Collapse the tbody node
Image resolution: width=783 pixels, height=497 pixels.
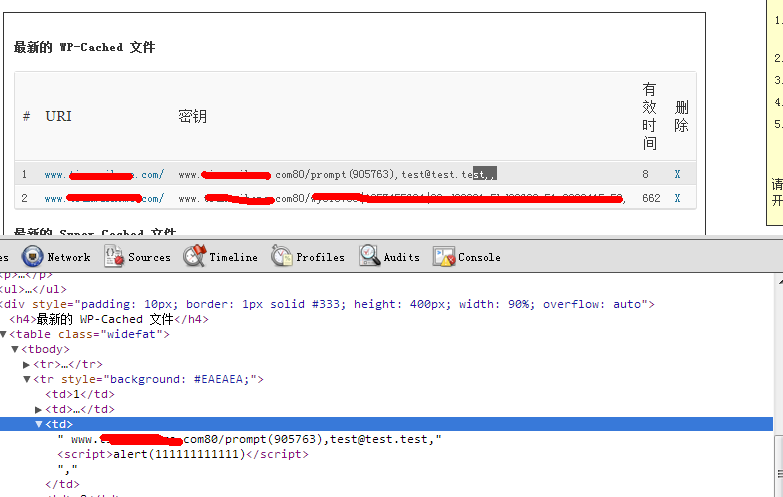15,349
